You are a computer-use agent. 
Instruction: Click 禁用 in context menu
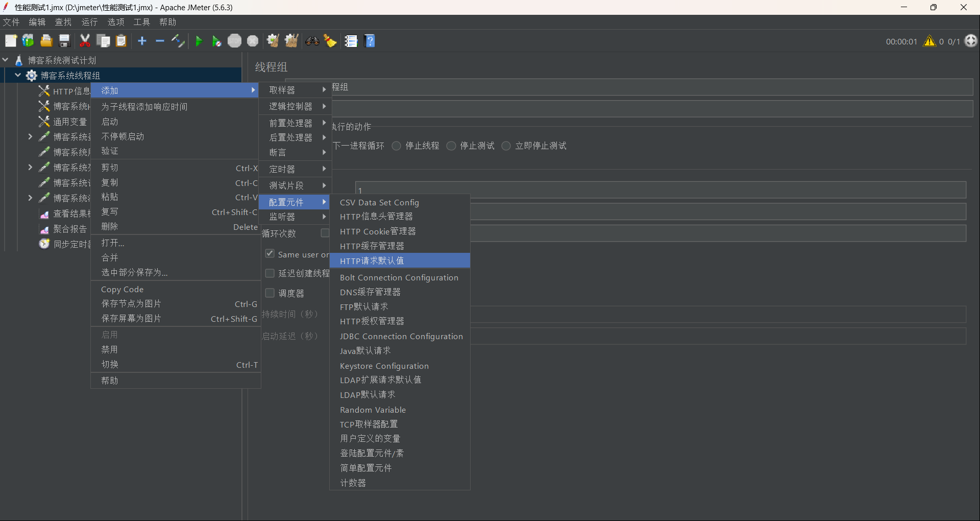point(176,349)
